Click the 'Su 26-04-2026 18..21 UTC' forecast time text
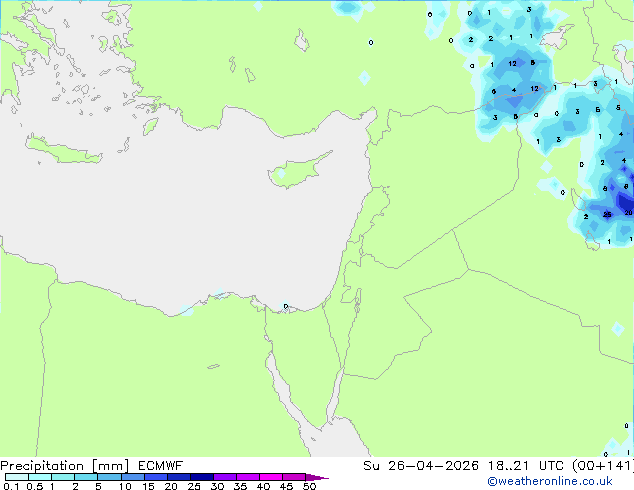Viewport: 634px width, 490px height. click(x=463, y=465)
